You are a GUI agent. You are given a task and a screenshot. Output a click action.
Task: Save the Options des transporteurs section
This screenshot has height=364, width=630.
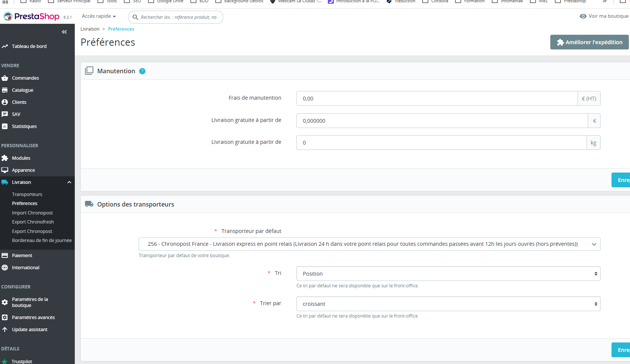coord(621,350)
